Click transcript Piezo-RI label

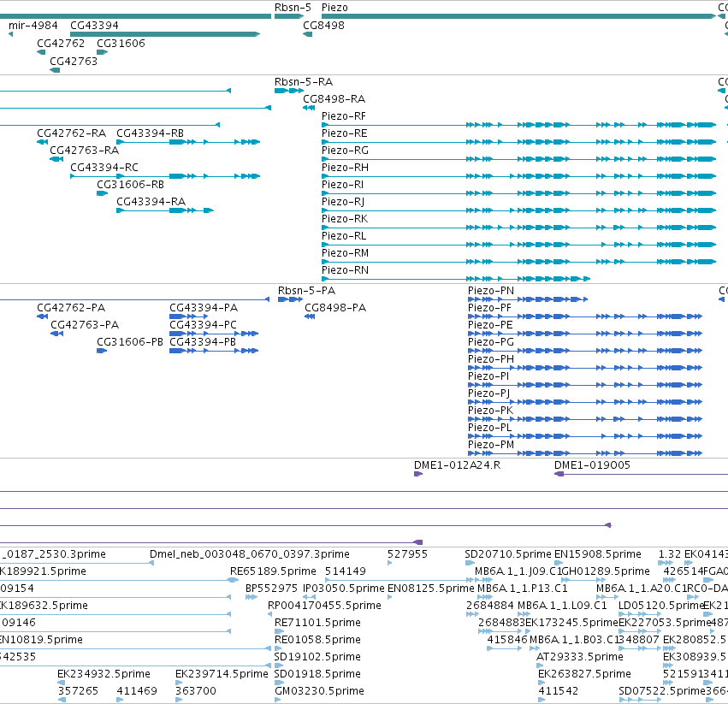click(343, 185)
